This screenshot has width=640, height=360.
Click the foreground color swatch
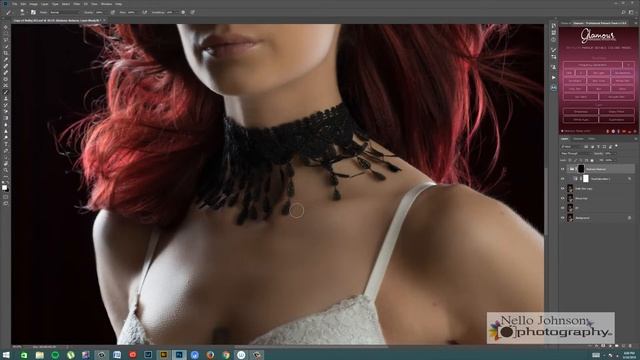click(4, 187)
